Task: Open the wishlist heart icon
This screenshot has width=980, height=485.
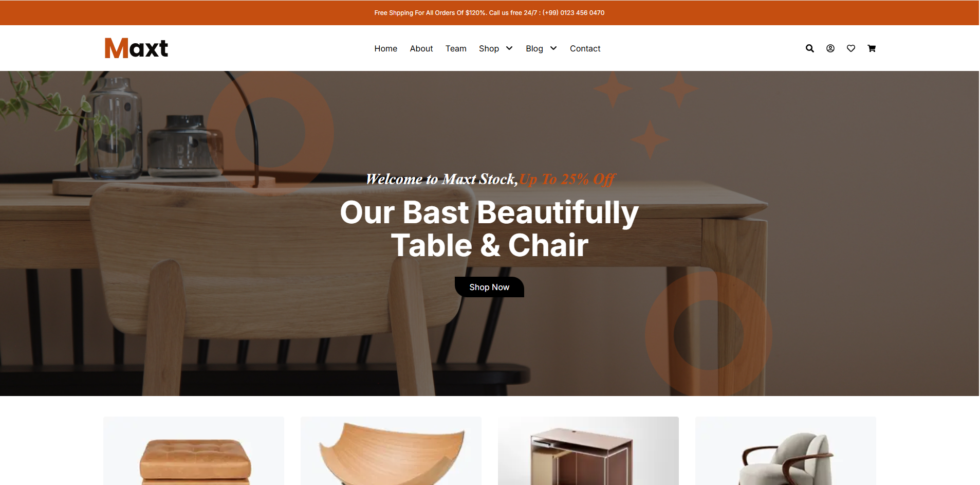Action: pyautogui.click(x=851, y=48)
